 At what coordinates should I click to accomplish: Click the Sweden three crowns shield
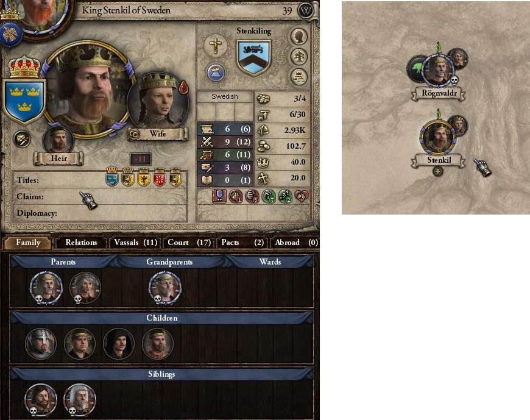24,101
